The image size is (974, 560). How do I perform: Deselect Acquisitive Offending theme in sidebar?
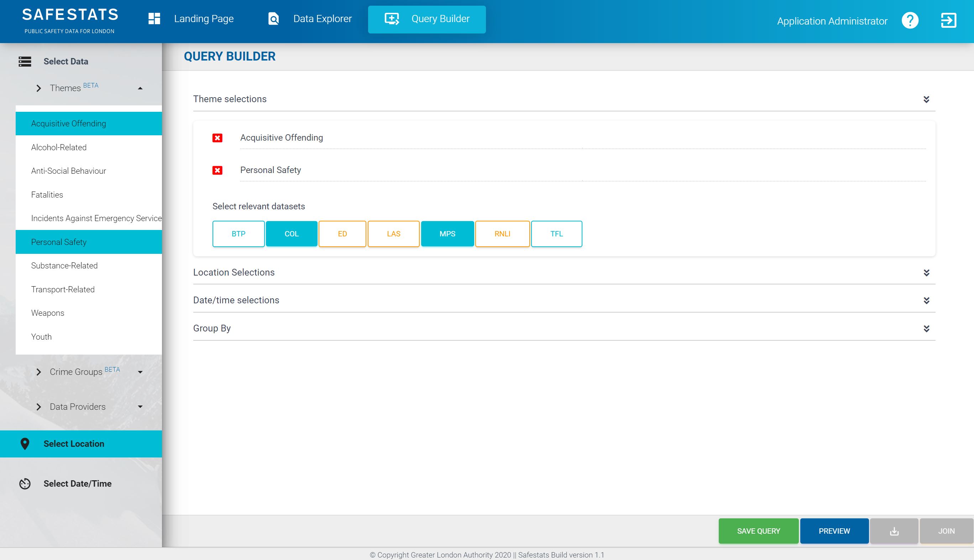point(88,124)
